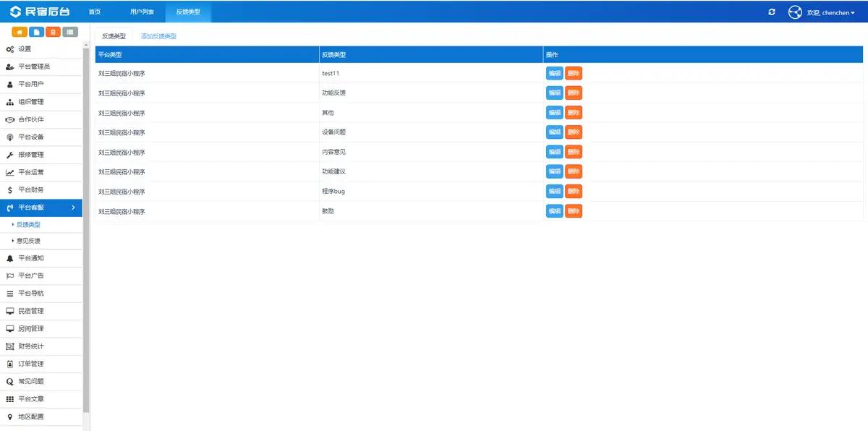The width and height of the screenshot is (868, 431).
Task: Click the circular user avatar icon
Action: tap(795, 12)
